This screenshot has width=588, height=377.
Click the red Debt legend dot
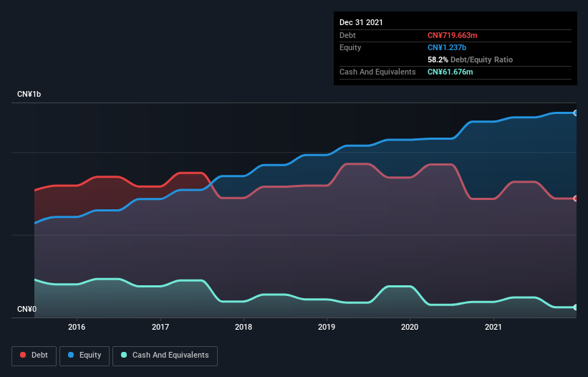(23, 355)
